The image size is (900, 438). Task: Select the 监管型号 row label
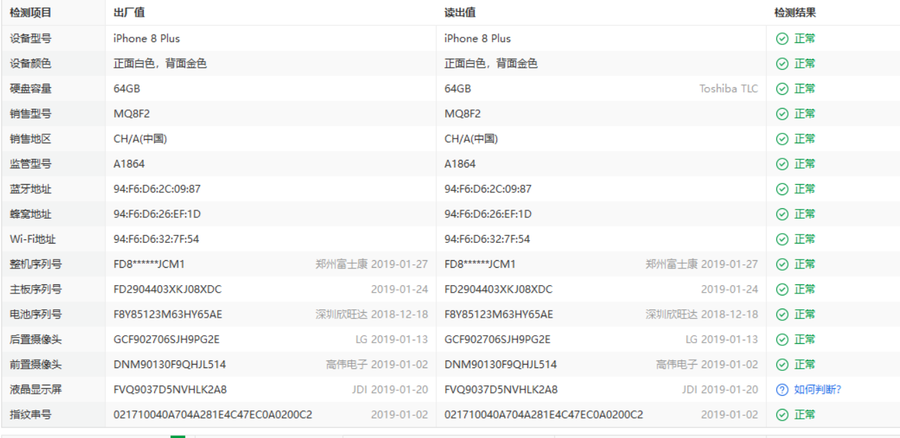(x=30, y=164)
